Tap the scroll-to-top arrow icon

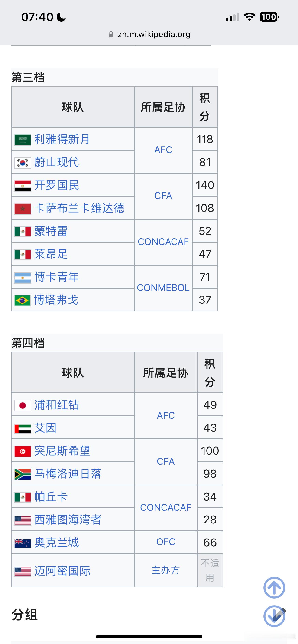click(x=274, y=587)
